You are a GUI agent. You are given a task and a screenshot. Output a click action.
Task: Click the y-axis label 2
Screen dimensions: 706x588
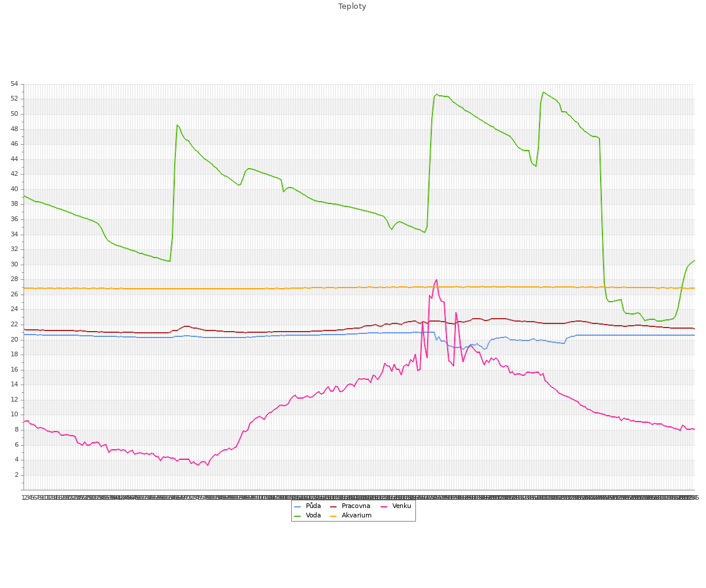pos(16,475)
